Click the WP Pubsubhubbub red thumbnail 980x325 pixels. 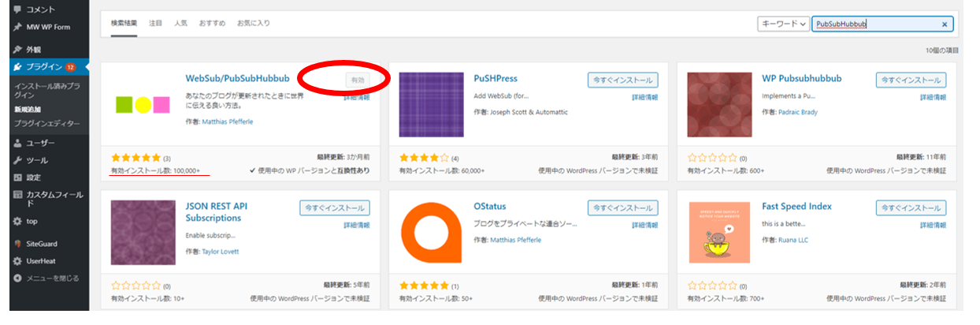(x=719, y=105)
